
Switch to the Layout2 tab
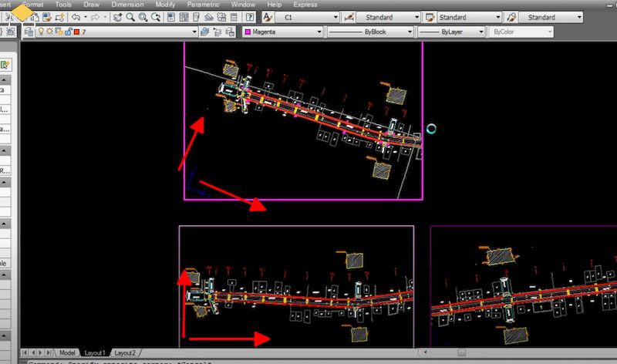click(x=125, y=353)
